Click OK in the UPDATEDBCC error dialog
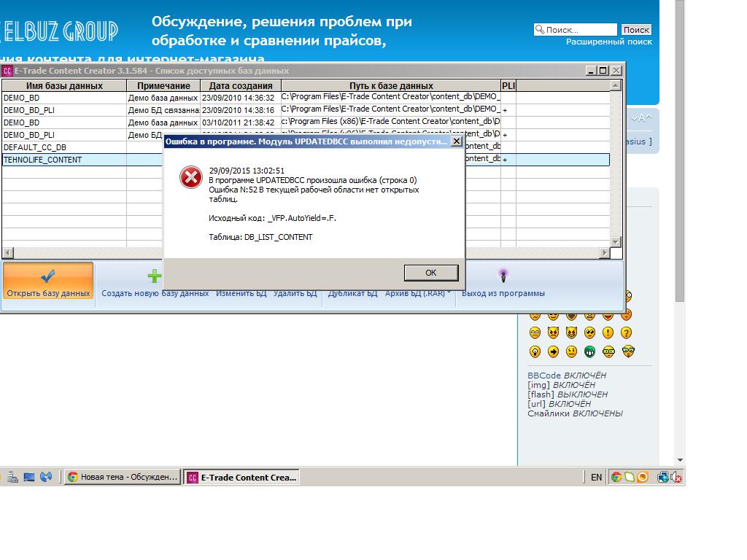Image resolution: width=747 pixels, height=560 pixels. 430,273
